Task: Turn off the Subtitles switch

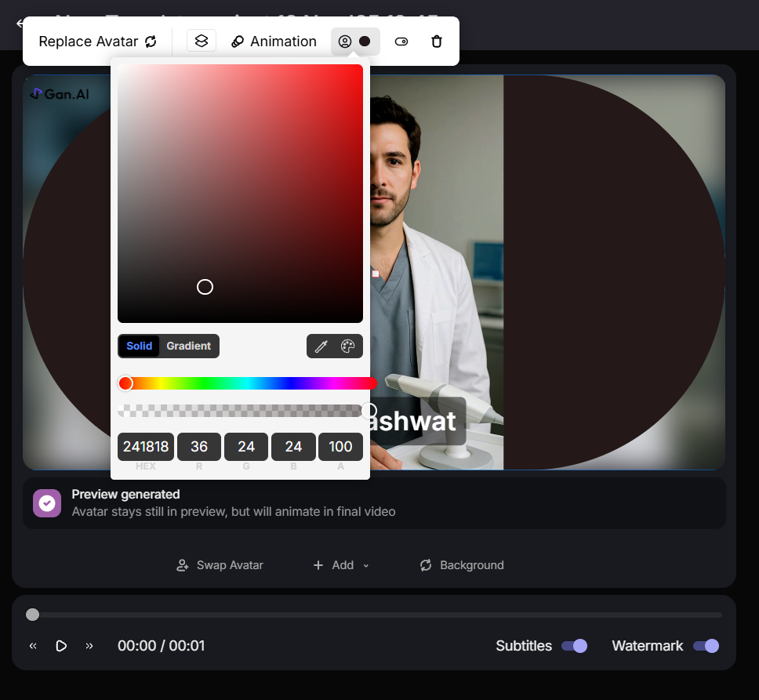Action: [574, 646]
